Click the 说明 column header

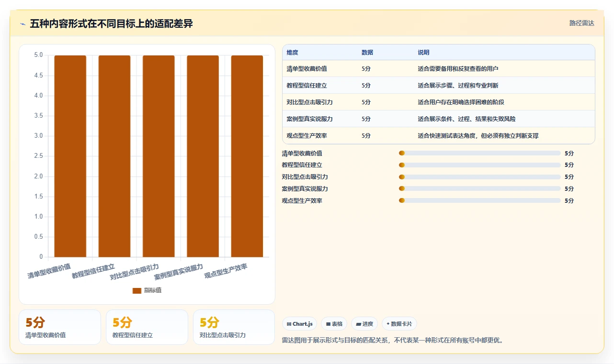pos(423,53)
